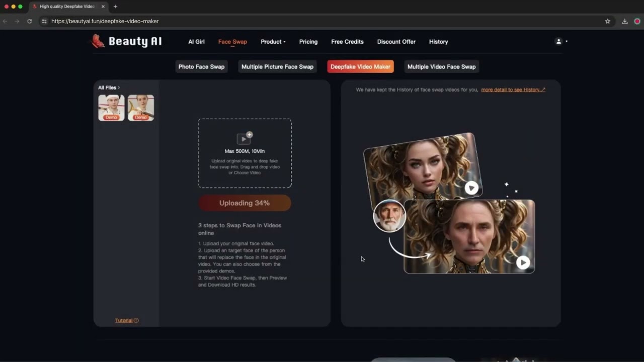Click the browser address bar URL
This screenshot has height=362, width=644.
105,21
